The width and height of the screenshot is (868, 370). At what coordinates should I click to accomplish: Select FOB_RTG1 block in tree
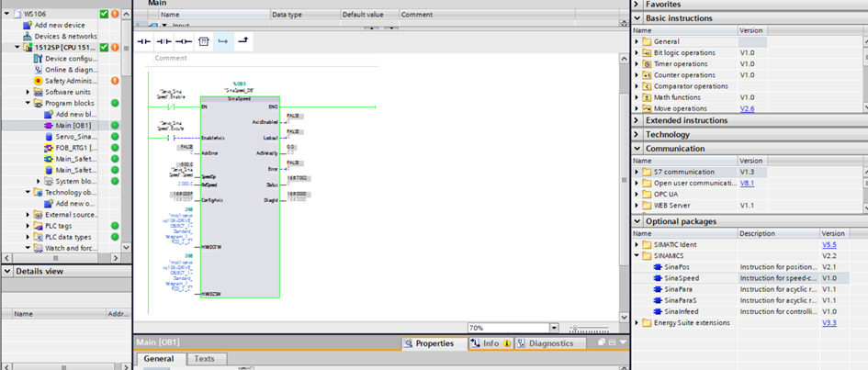(71, 148)
